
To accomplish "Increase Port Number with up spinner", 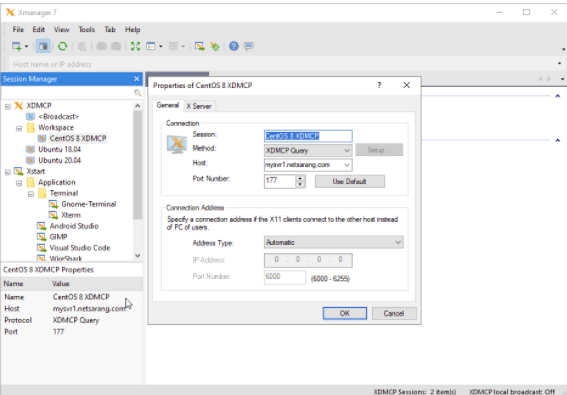I will pos(300,178).
